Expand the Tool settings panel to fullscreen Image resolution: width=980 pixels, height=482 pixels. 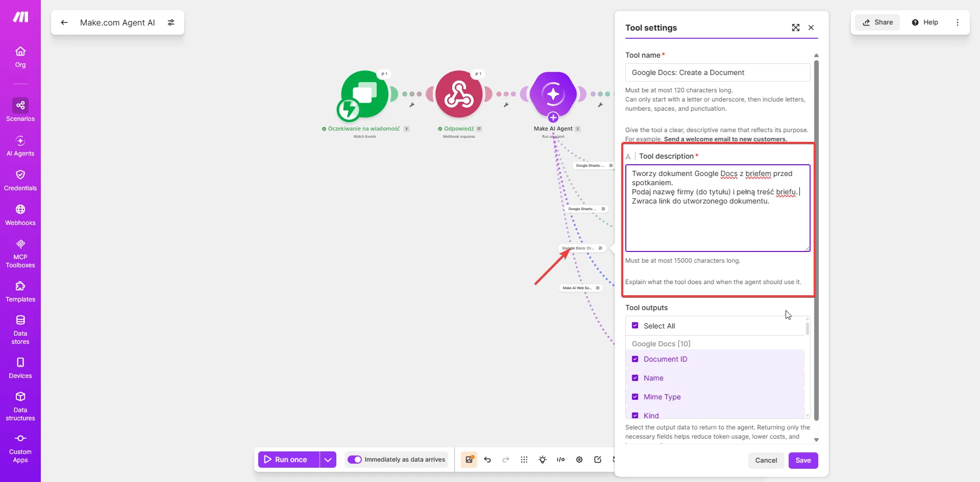[x=796, y=28]
